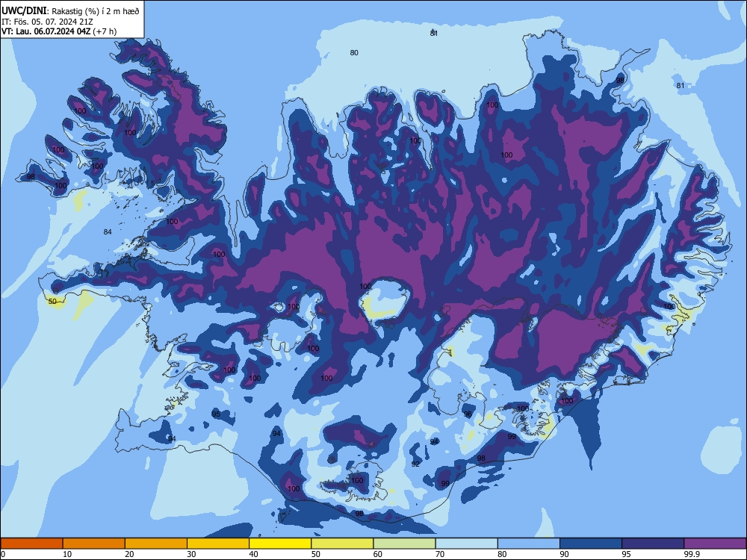Click the '70' legend tick label
Viewport: 747px width, 560px height.
coord(440,554)
